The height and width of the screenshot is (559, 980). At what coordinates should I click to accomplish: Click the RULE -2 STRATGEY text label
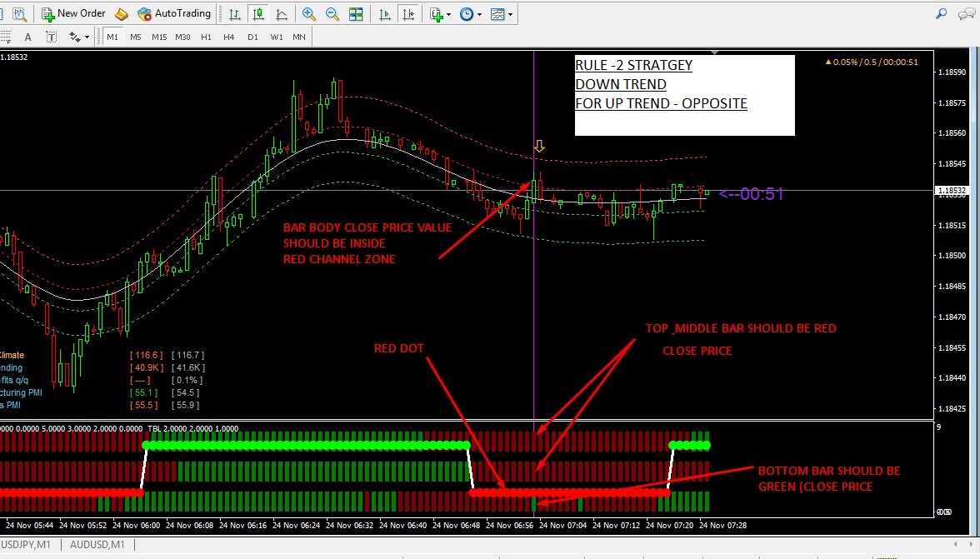[x=633, y=65]
